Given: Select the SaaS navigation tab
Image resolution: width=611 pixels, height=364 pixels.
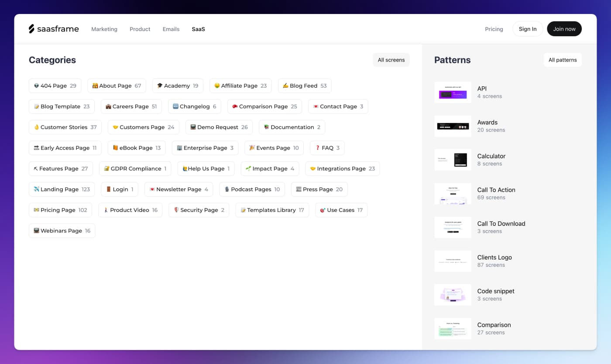Looking at the screenshot, I should 198,29.
